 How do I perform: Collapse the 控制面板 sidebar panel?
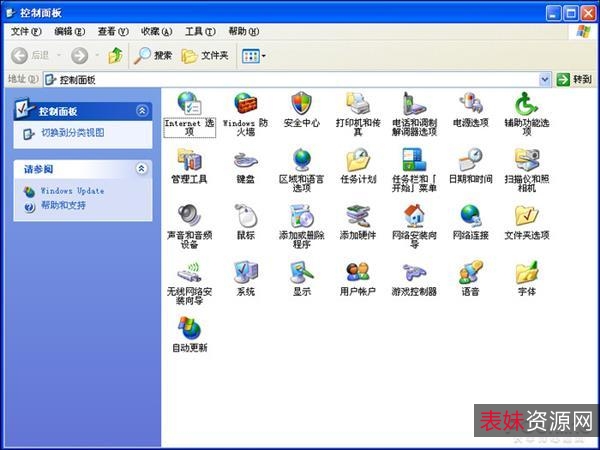click(x=142, y=111)
